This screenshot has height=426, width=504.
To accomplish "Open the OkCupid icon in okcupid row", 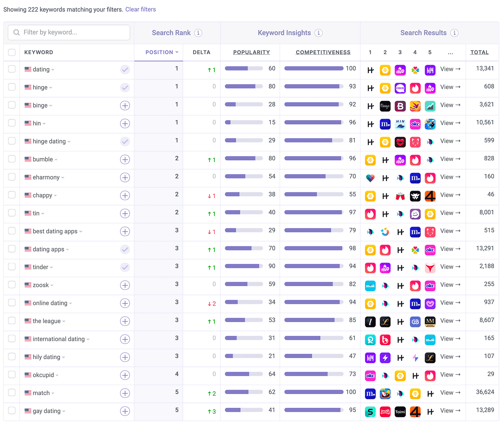I will 370,376.
